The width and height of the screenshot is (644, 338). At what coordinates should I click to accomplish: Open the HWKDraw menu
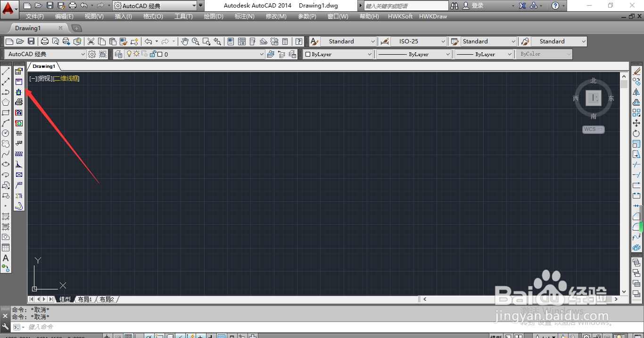pyautogui.click(x=433, y=16)
